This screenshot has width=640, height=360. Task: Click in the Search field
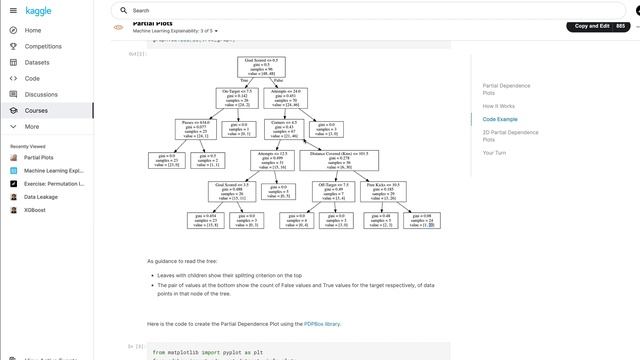point(368,11)
